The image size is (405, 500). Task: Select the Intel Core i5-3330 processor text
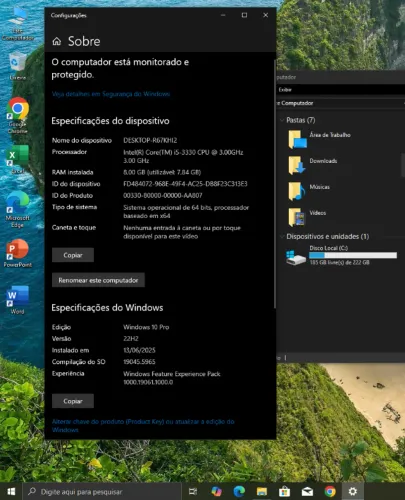point(183,156)
